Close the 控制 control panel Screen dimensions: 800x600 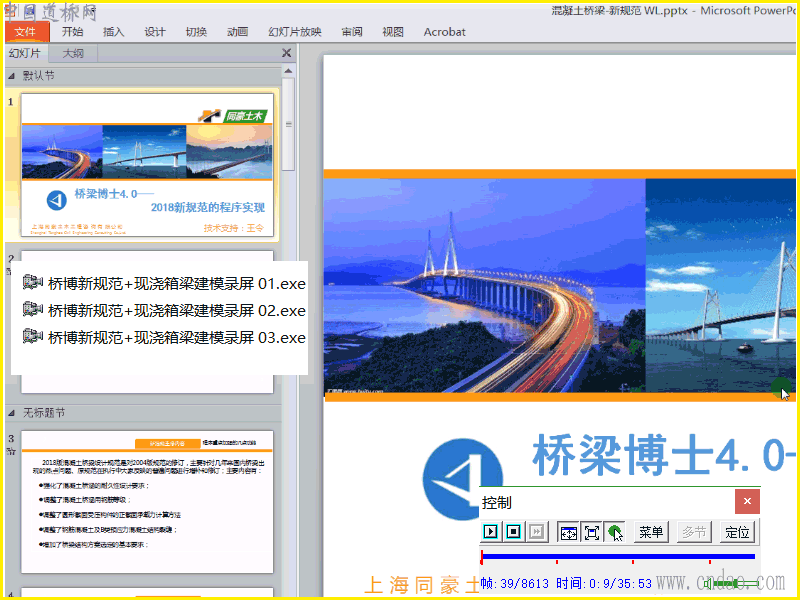pos(747,502)
